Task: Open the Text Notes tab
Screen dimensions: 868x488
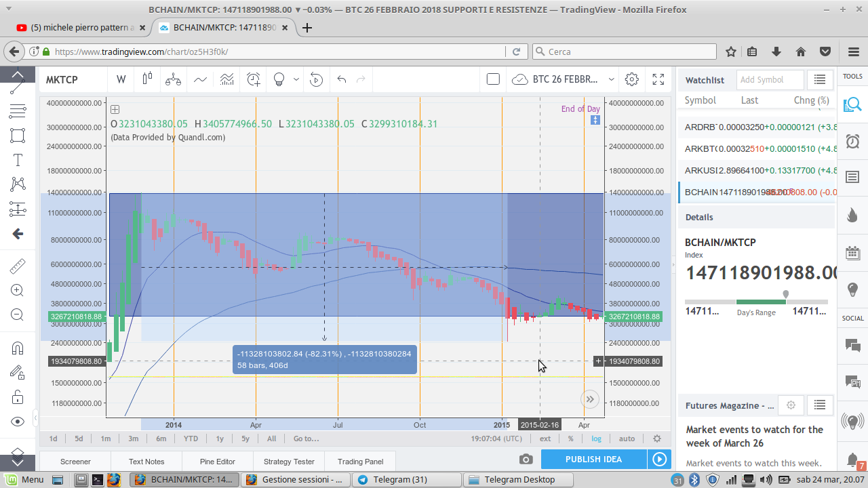Action: [x=146, y=462]
